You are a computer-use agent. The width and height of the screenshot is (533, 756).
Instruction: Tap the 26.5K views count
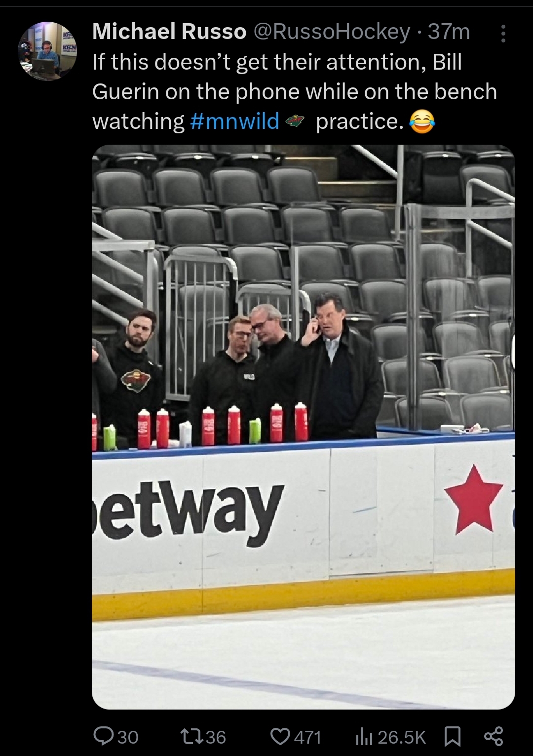[x=402, y=737]
